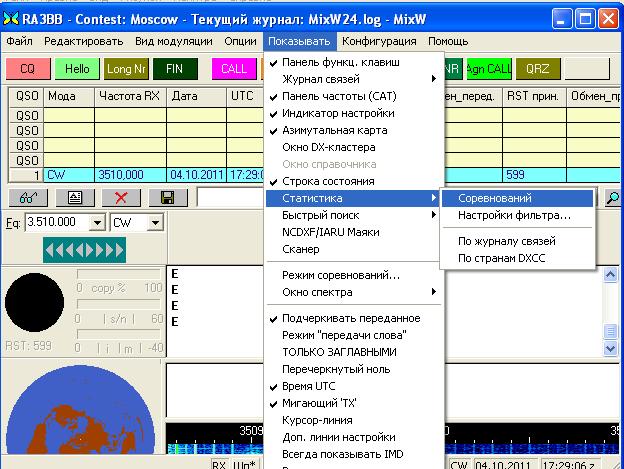
Task: Select 'Соревнований' in statistics submenu
Action: click(x=495, y=198)
